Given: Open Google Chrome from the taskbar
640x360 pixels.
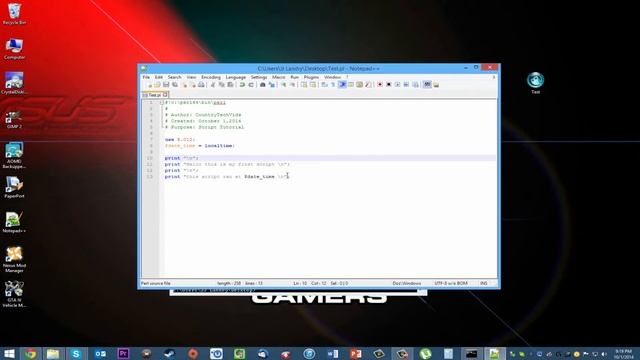Looking at the screenshot, I should tap(30, 353).
